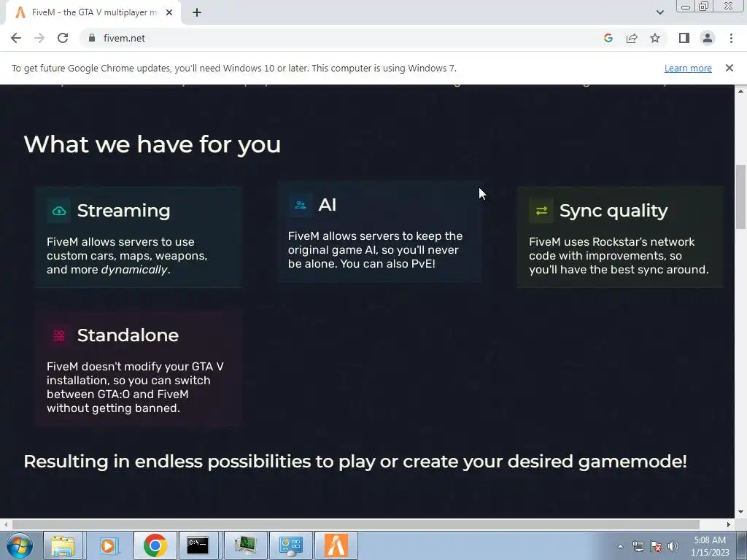Image resolution: width=747 pixels, height=560 pixels.
Task: Open the control panel taskbar icon
Action: [291, 545]
